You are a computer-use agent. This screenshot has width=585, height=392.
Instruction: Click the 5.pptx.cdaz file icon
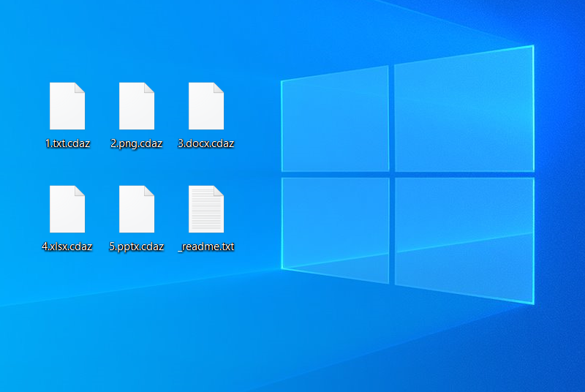pyautogui.click(x=137, y=209)
